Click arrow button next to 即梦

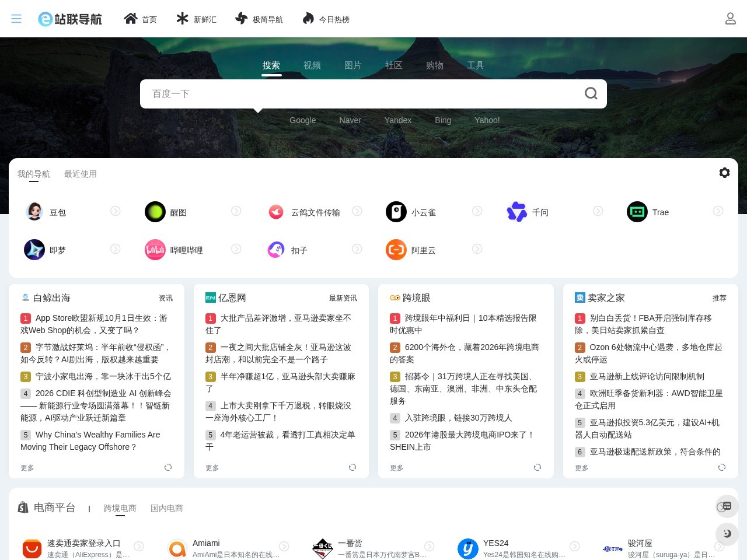click(x=116, y=249)
